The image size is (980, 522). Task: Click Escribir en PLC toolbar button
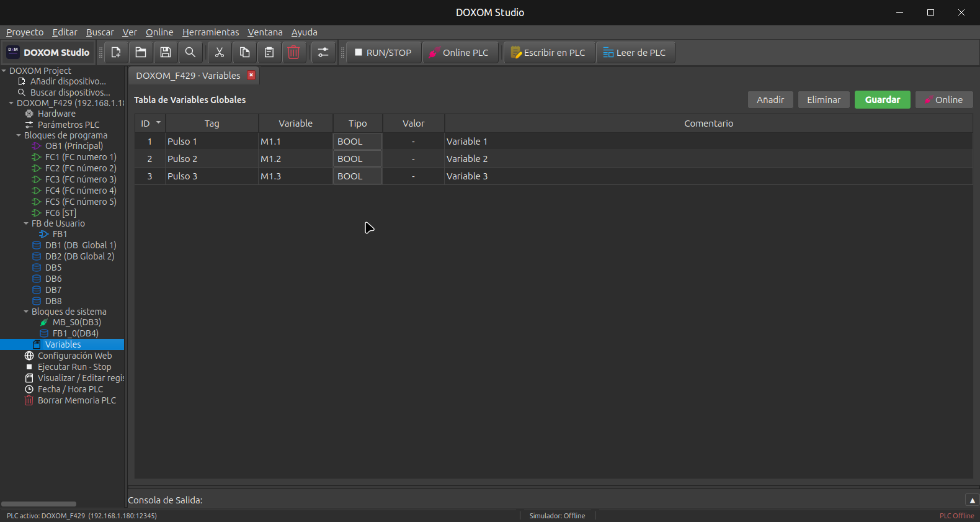549,53
